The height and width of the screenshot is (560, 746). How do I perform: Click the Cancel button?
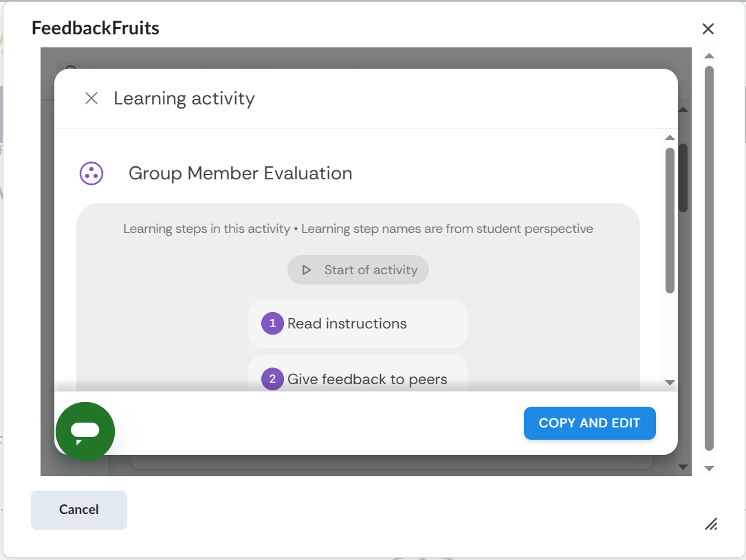pyautogui.click(x=79, y=510)
